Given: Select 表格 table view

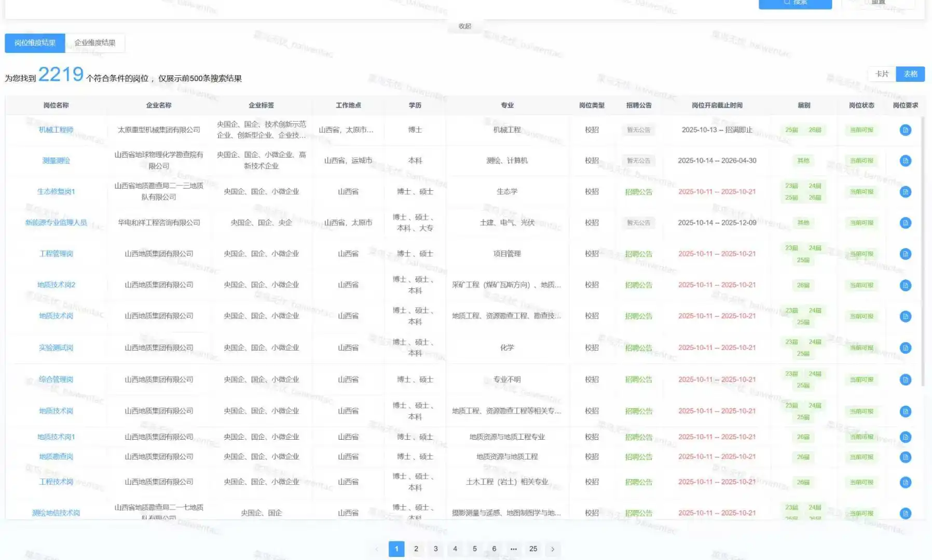Looking at the screenshot, I should tap(910, 74).
